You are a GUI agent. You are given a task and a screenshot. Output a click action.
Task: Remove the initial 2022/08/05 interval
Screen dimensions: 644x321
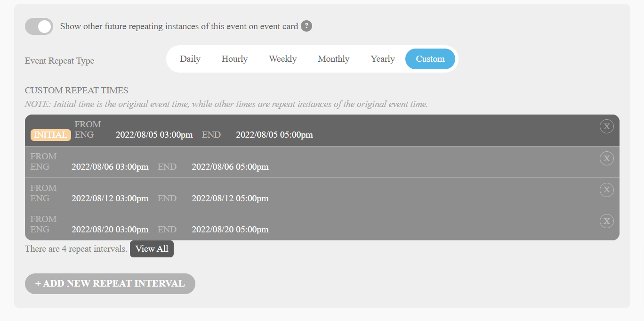[606, 126]
